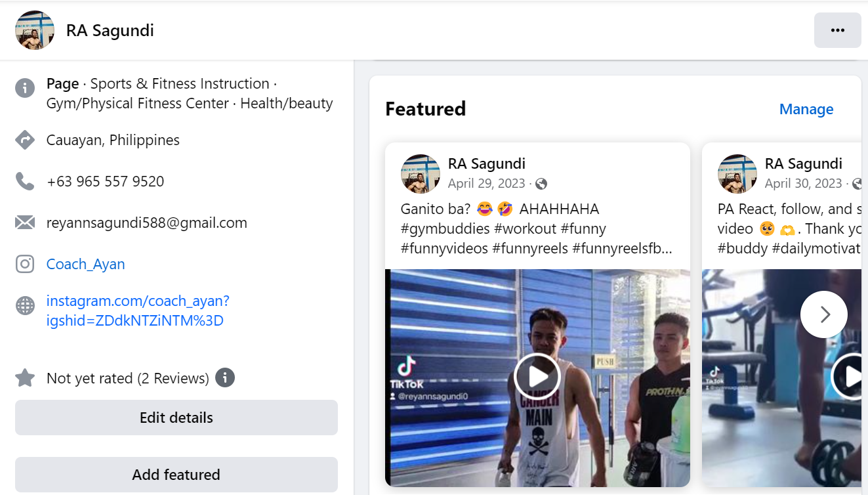Screen dimensions: 868x495
Task: Show next featured posts with arrow
Action: coord(824,314)
